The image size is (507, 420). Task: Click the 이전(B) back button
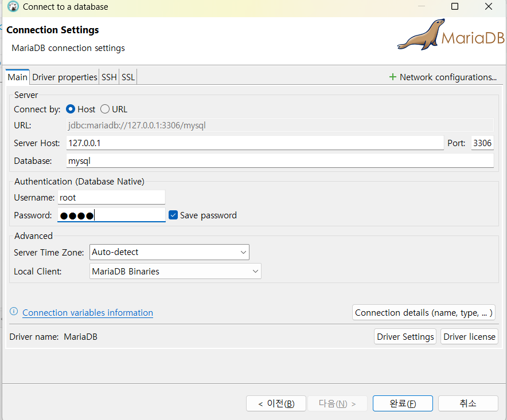pos(276,403)
